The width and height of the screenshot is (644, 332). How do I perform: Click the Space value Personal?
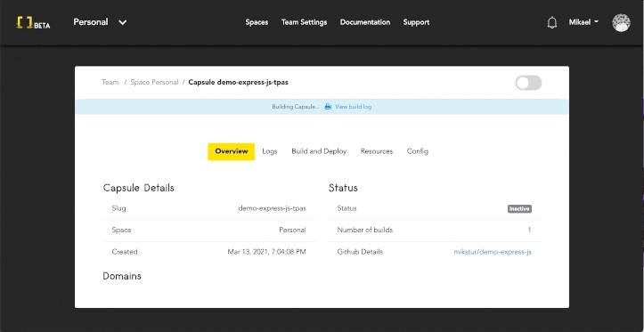click(292, 231)
